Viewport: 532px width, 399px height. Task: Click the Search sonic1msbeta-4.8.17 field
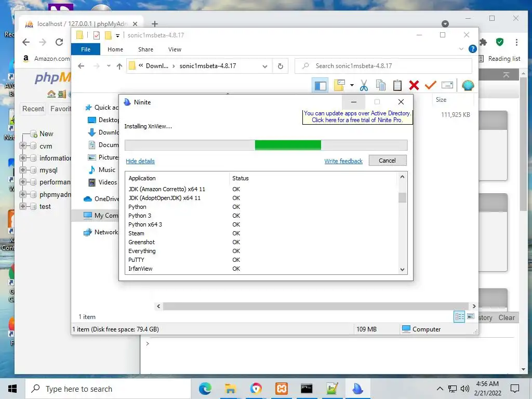point(383,66)
